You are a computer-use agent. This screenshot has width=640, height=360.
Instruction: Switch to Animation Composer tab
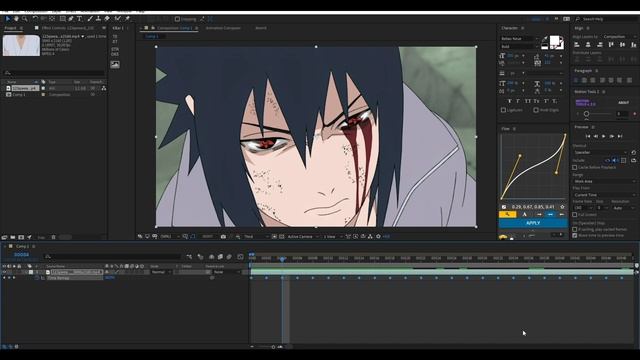[223, 28]
